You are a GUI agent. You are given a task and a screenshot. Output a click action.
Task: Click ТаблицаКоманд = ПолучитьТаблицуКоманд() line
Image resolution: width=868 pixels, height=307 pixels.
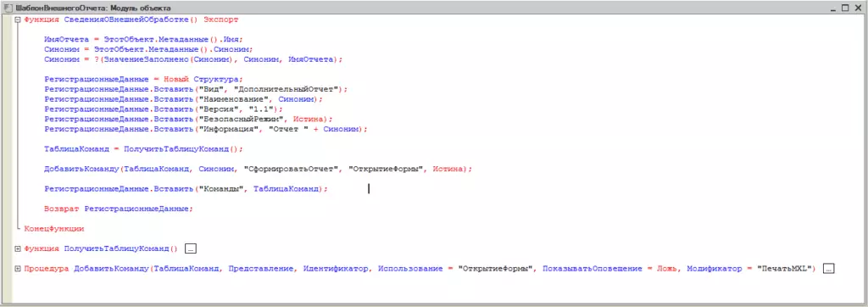(x=144, y=149)
